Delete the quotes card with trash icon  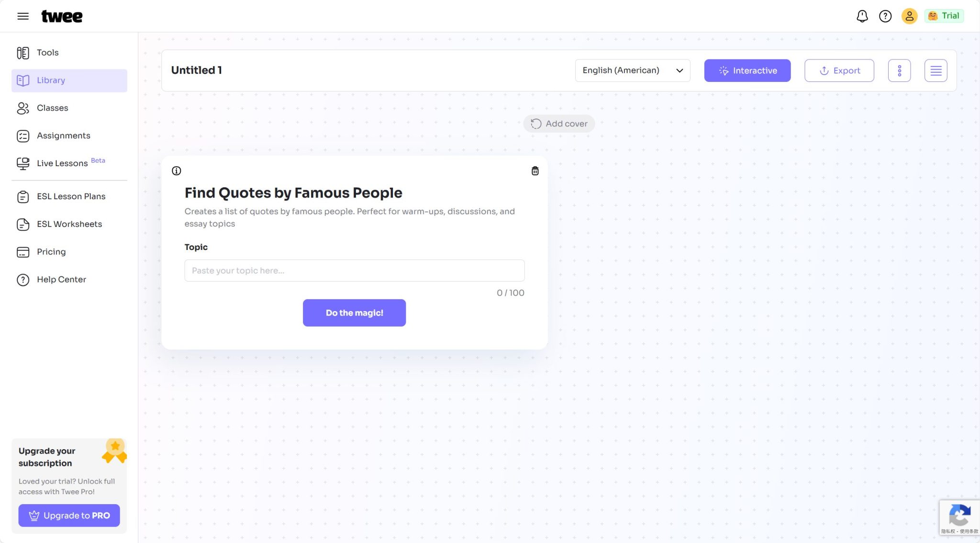click(x=535, y=171)
